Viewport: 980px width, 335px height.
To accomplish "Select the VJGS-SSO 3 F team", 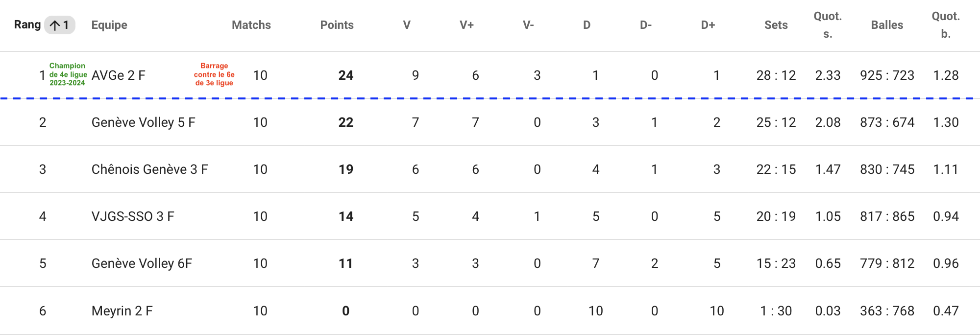I will [133, 216].
